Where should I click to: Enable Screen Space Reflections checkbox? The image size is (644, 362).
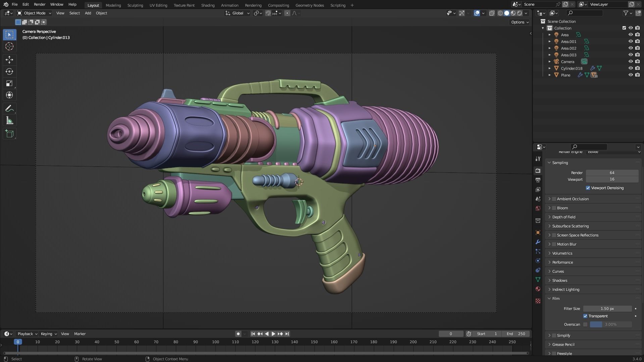[554, 235]
